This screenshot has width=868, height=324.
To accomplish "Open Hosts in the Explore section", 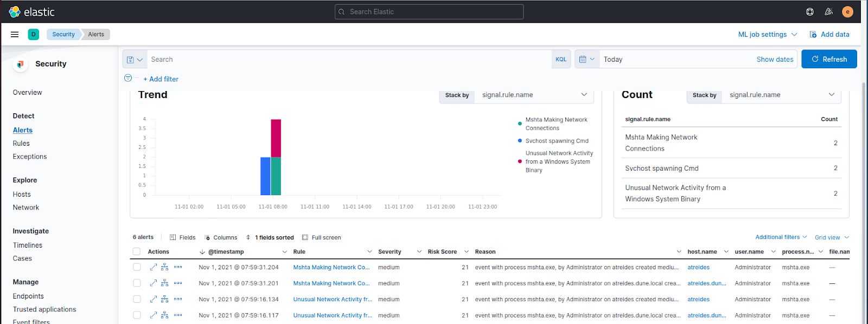I will (x=22, y=195).
